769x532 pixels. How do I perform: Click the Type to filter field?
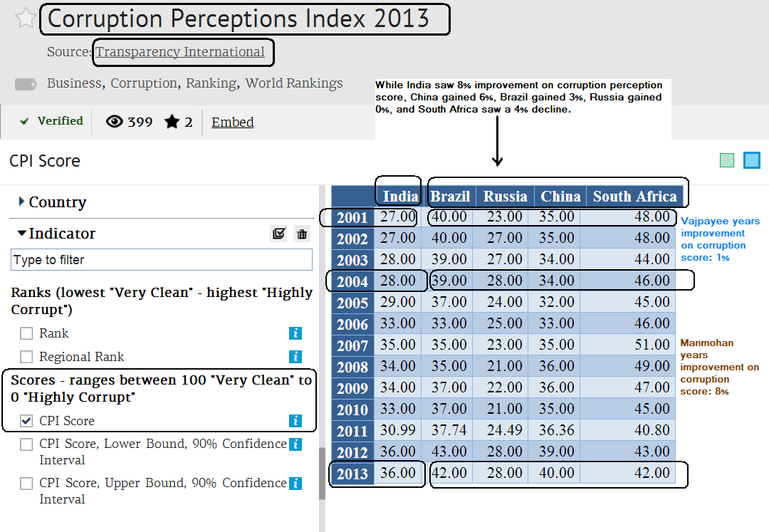[x=162, y=259]
